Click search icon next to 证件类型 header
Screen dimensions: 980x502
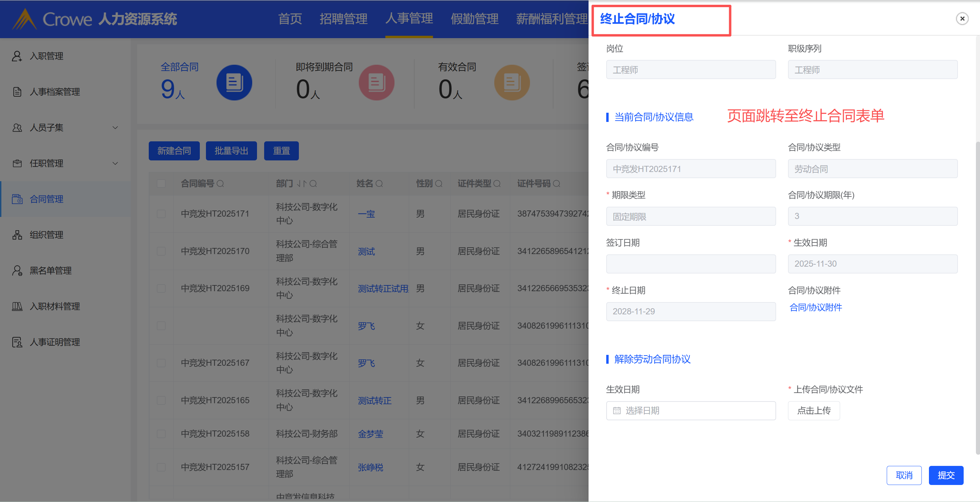[x=497, y=184]
